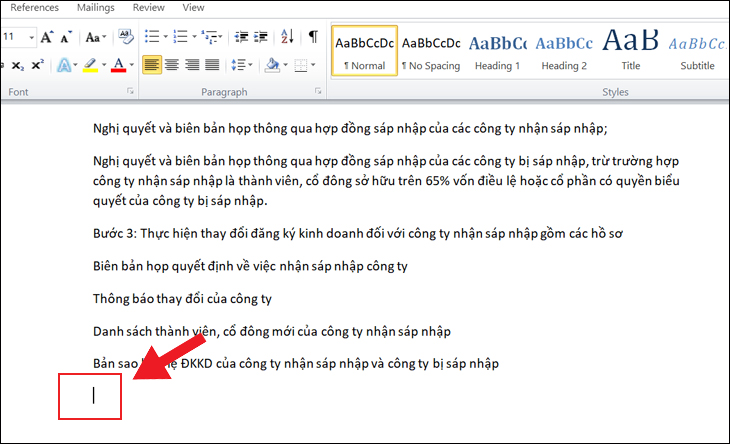Apply center text alignment
The image size is (730, 444).
click(172, 66)
